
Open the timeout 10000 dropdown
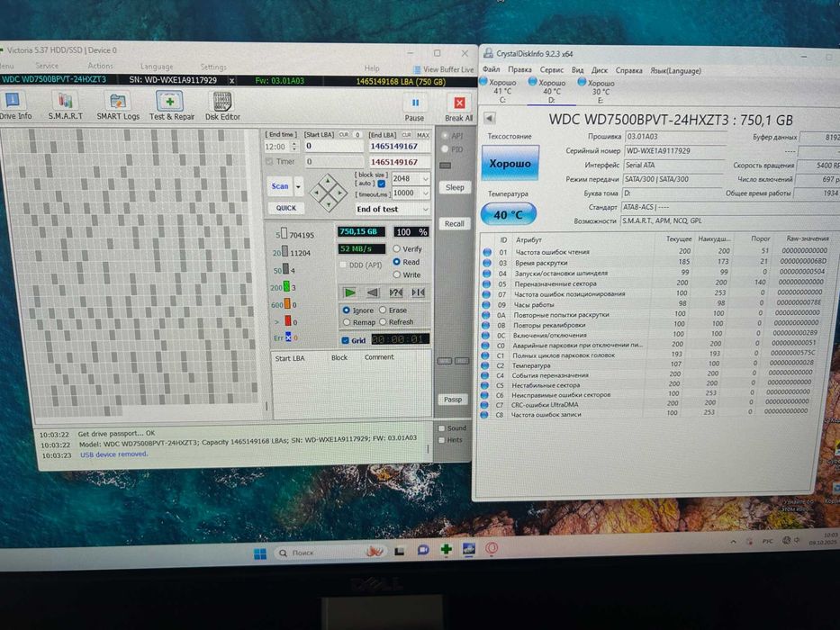coord(425,193)
